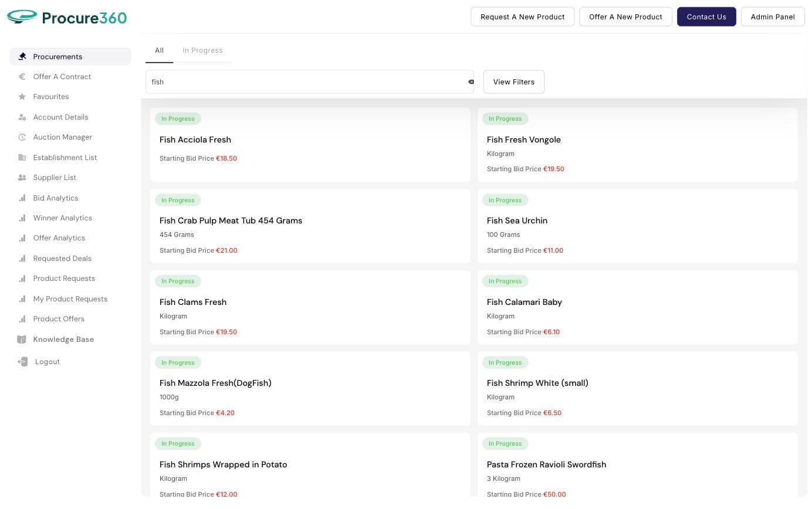
Task: Click the building icon beside Establishment List
Action: click(22, 158)
